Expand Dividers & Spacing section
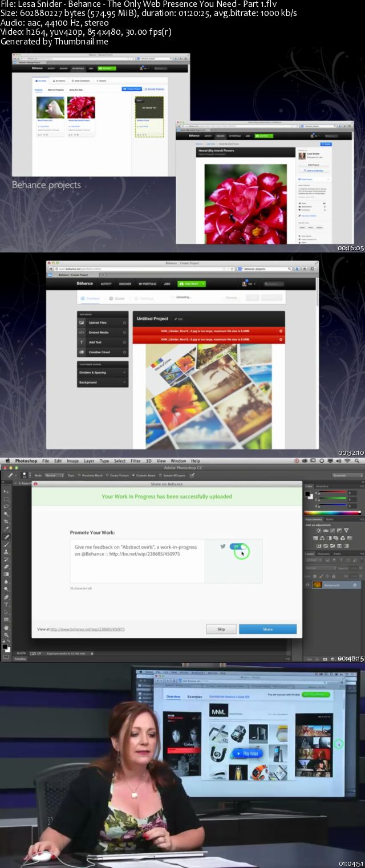 [x=103, y=372]
